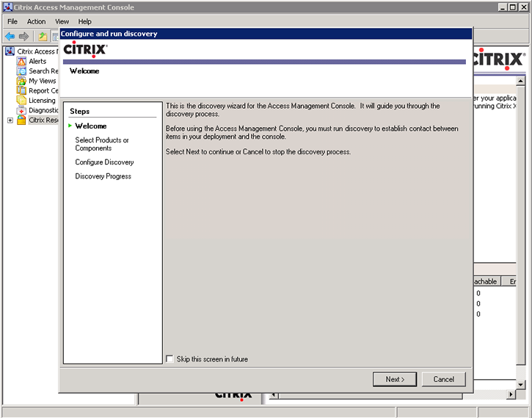Screen dimensions: 532x418
Task: Click the Discovery Progress step
Action: [x=103, y=176]
